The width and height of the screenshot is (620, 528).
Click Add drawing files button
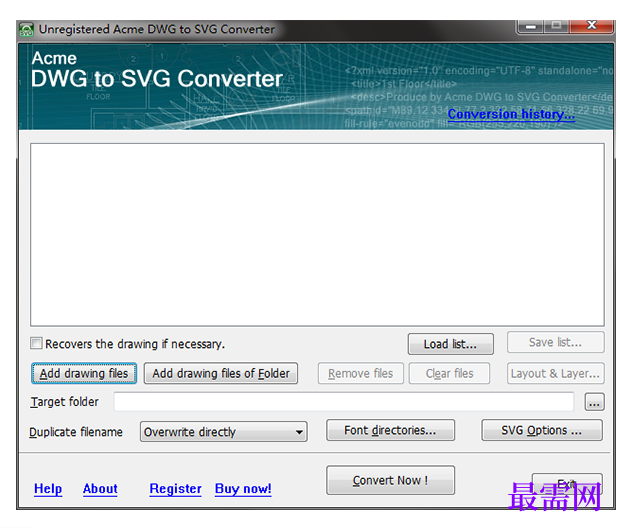[84, 373]
